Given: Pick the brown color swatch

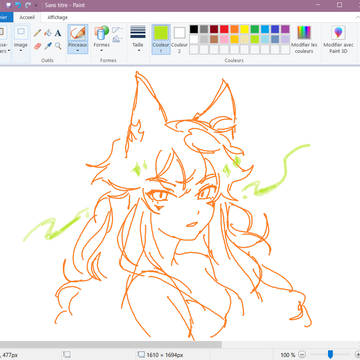Looking at the screenshot, I should pyautogui.click(x=214, y=39).
